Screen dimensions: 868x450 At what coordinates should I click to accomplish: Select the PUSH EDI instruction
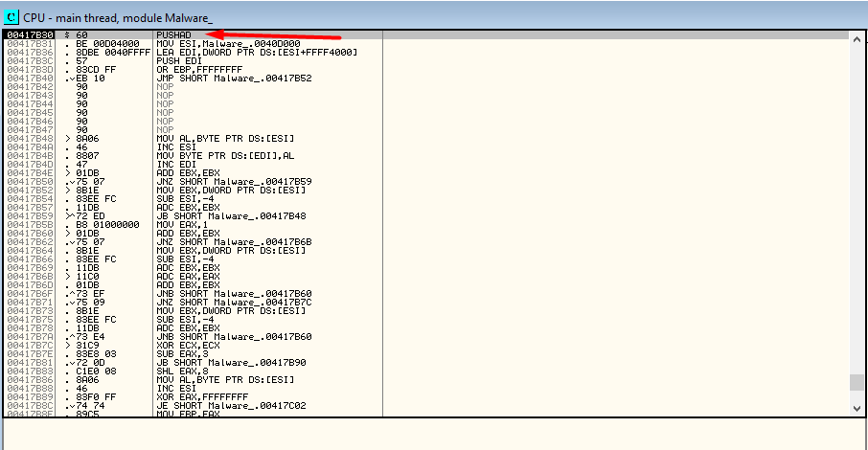tap(175, 60)
